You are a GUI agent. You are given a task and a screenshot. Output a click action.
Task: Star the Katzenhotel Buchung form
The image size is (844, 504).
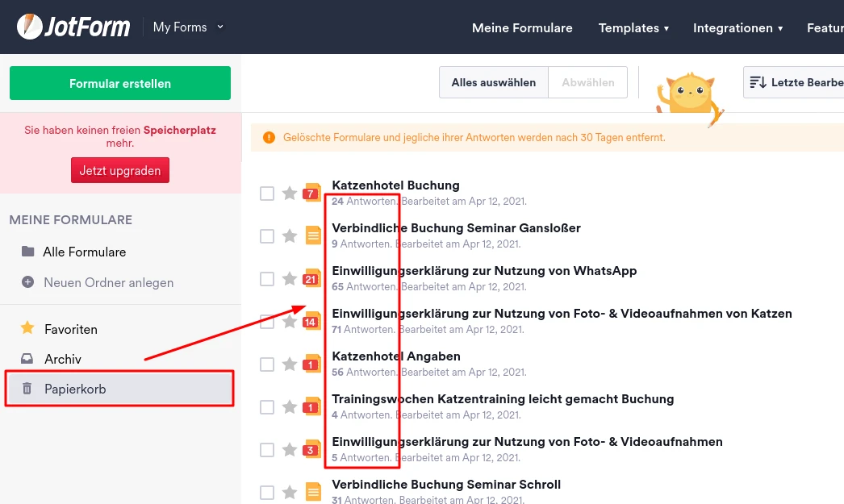pos(290,194)
